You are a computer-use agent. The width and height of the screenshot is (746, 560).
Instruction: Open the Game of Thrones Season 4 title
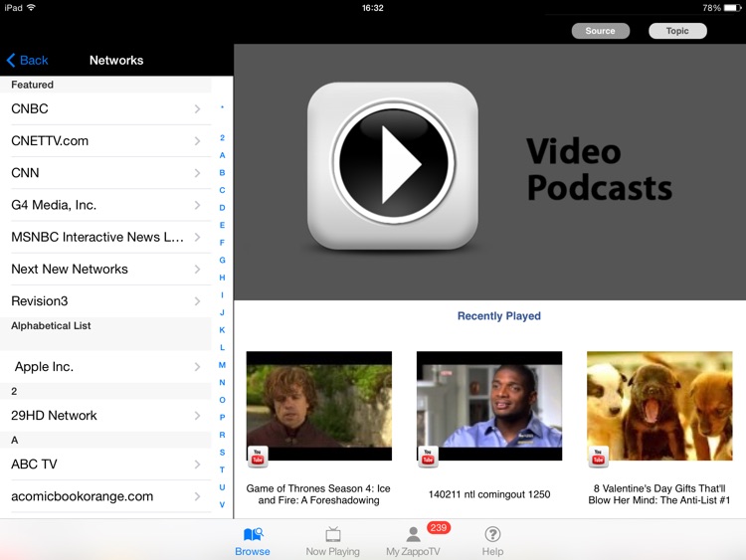pos(318,494)
